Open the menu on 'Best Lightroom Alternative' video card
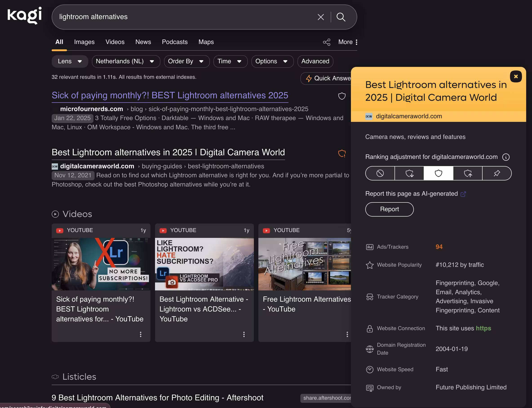Image resolution: width=532 pixels, height=408 pixels. pyautogui.click(x=244, y=334)
